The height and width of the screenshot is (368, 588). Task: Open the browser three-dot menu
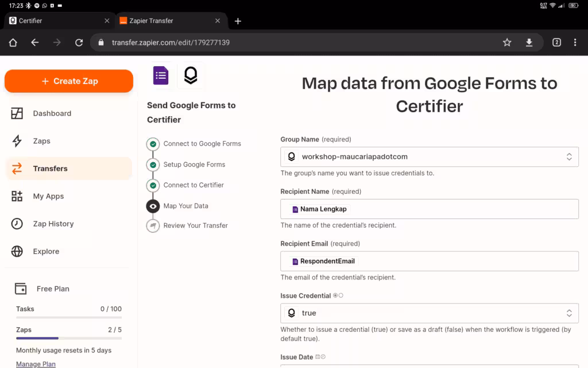[x=575, y=43]
